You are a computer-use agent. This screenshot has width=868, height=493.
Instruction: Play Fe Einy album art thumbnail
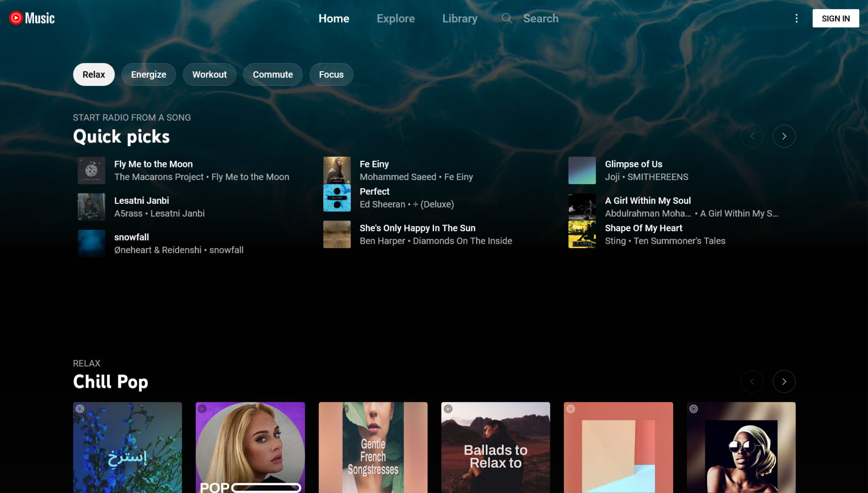[337, 170]
